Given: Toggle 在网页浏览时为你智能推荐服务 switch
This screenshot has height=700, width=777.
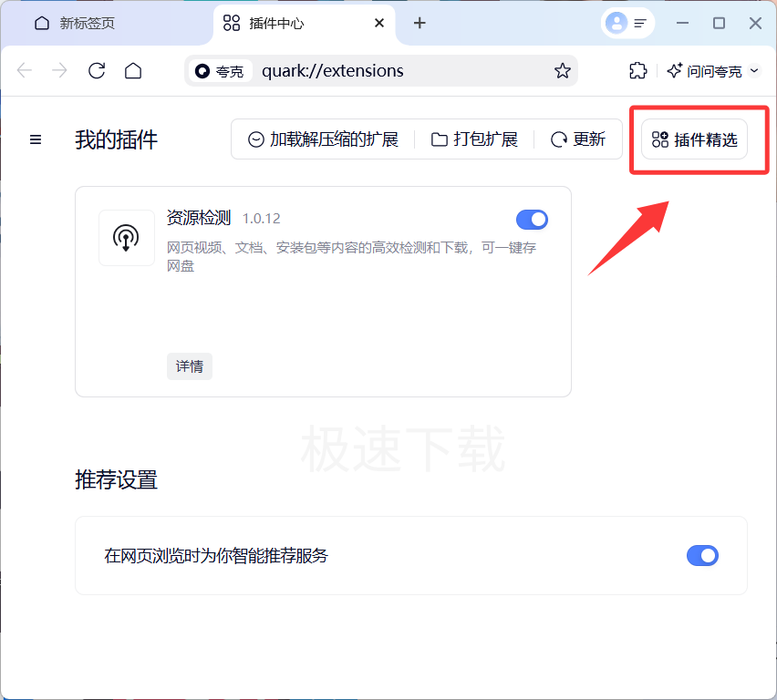Looking at the screenshot, I should click(702, 555).
